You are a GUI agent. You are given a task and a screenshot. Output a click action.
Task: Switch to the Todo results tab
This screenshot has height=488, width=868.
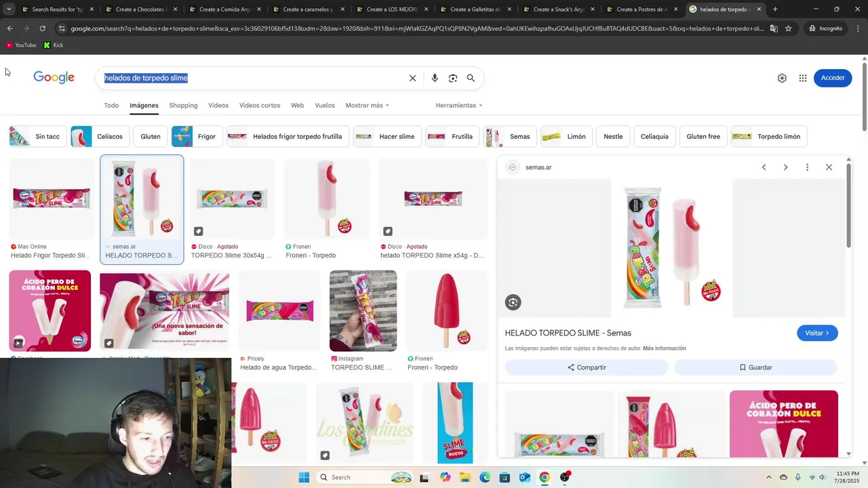[111, 105]
